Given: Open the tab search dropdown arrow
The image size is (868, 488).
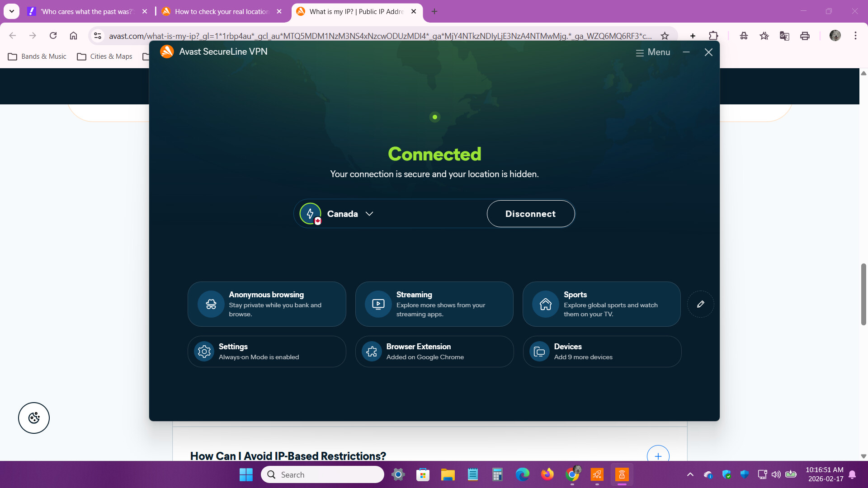Looking at the screenshot, I should tap(12, 11).
